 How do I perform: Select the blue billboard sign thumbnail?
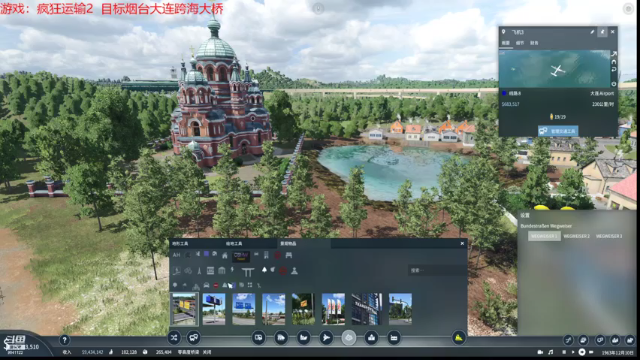[214, 309]
